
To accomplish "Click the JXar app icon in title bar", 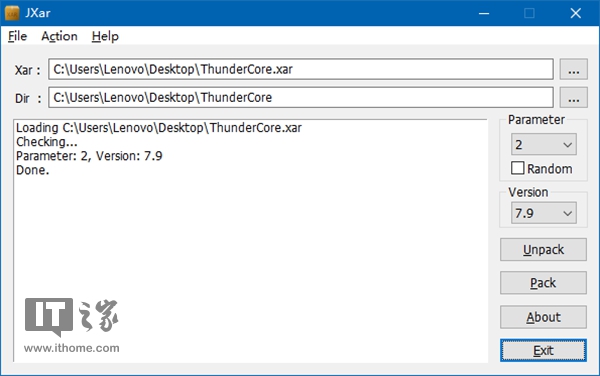I will 12,13.
